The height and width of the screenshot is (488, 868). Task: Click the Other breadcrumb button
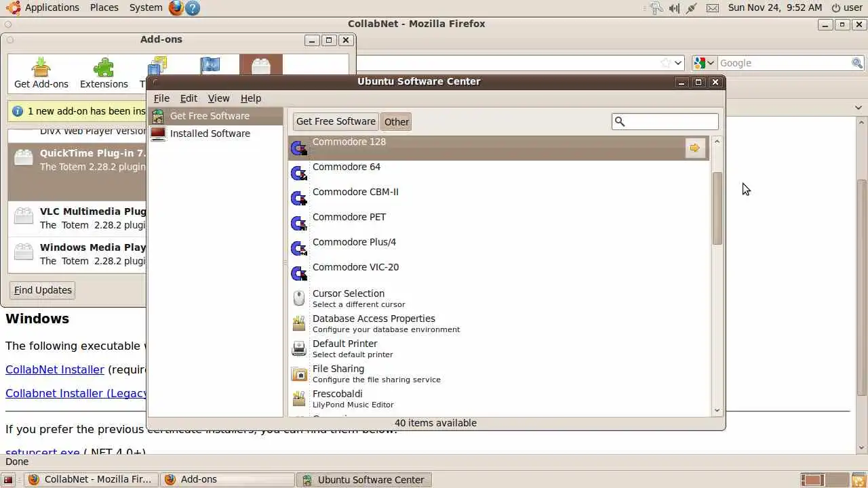pyautogui.click(x=397, y=122)
